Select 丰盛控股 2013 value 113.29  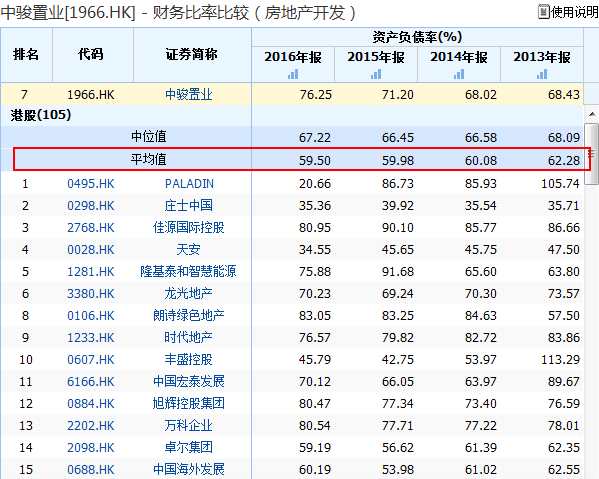tap(560, 359)
